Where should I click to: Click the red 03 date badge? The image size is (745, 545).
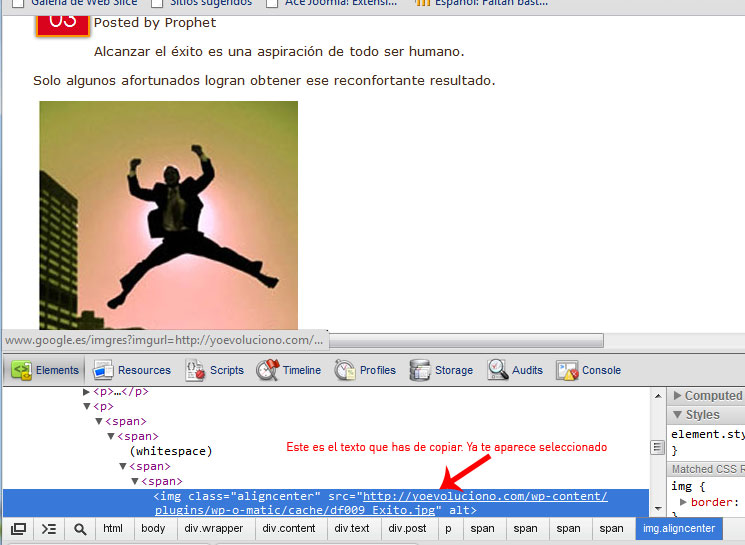point(62,25)
